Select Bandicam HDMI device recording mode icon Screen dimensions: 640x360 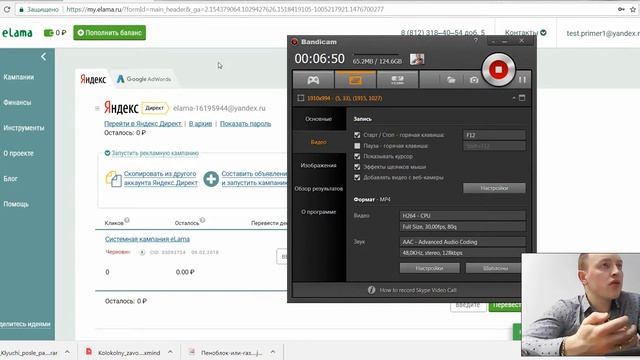397,80
